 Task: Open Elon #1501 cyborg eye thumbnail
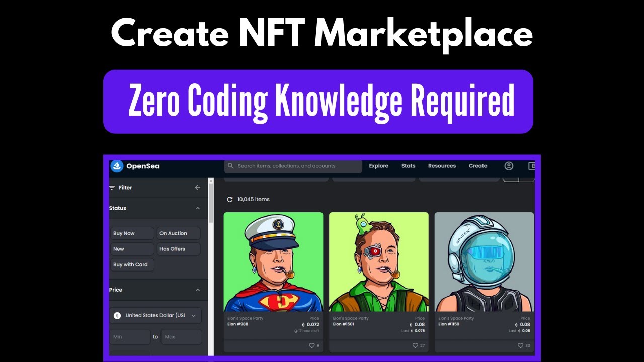pyautogui.click(x=379, y=261)
